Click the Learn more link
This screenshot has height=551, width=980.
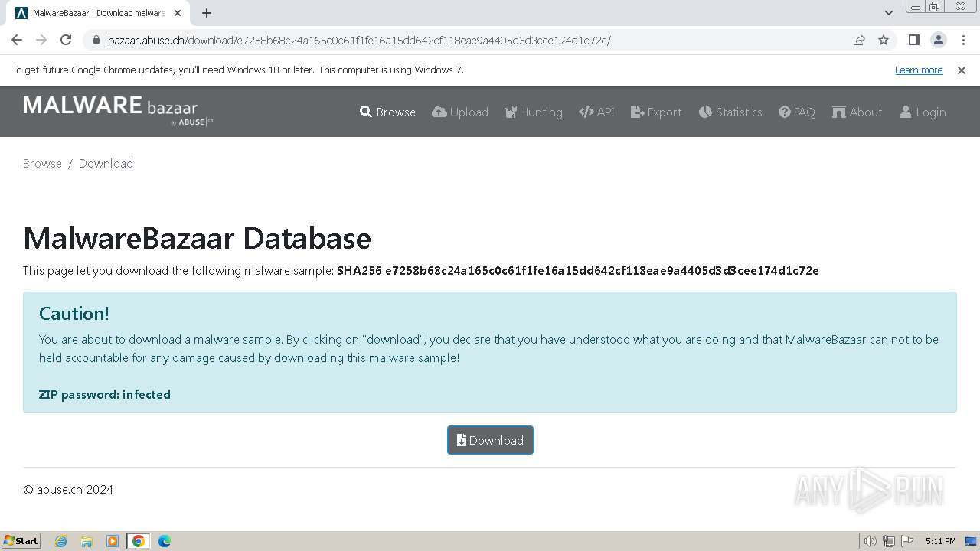pos(919,70)
